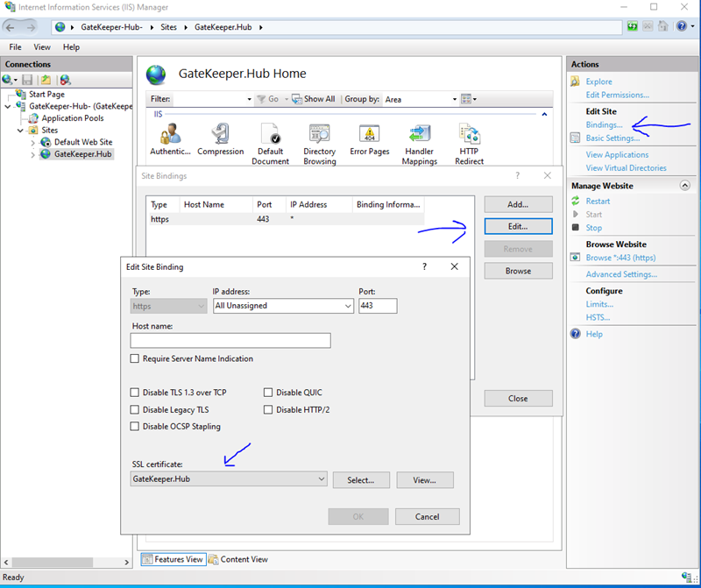Screen dimensions: 701x588
Task: Click the Restart website icon
Action: (x=576, y=201)
